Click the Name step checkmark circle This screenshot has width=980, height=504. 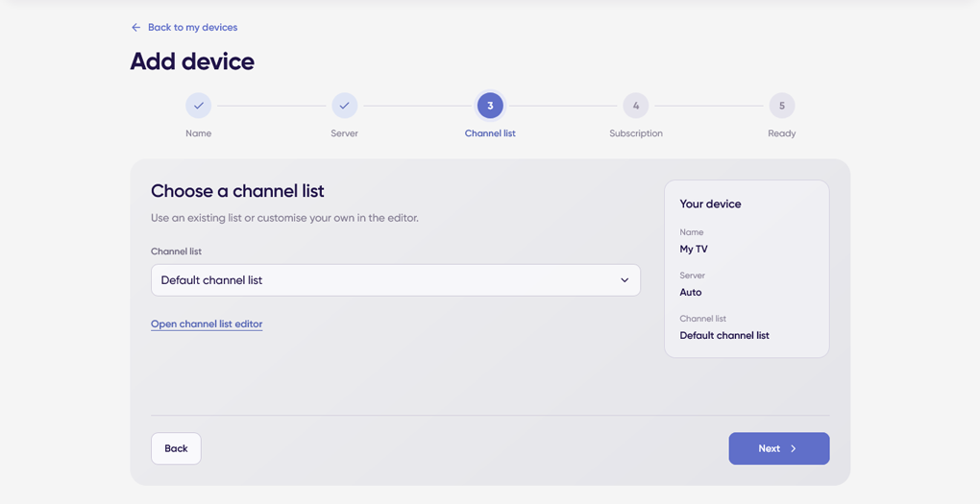[198, 106]
